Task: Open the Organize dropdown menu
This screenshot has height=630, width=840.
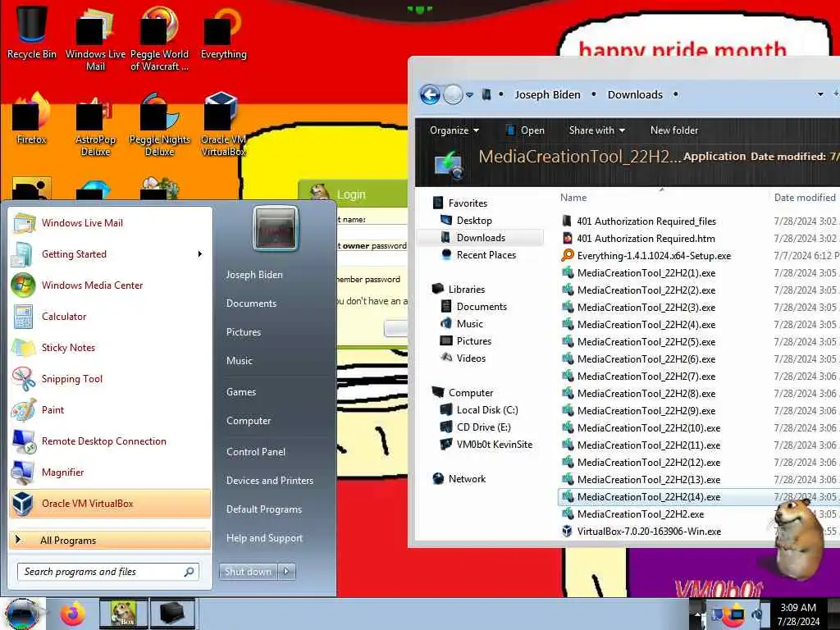Action: (x=454, y=130)
